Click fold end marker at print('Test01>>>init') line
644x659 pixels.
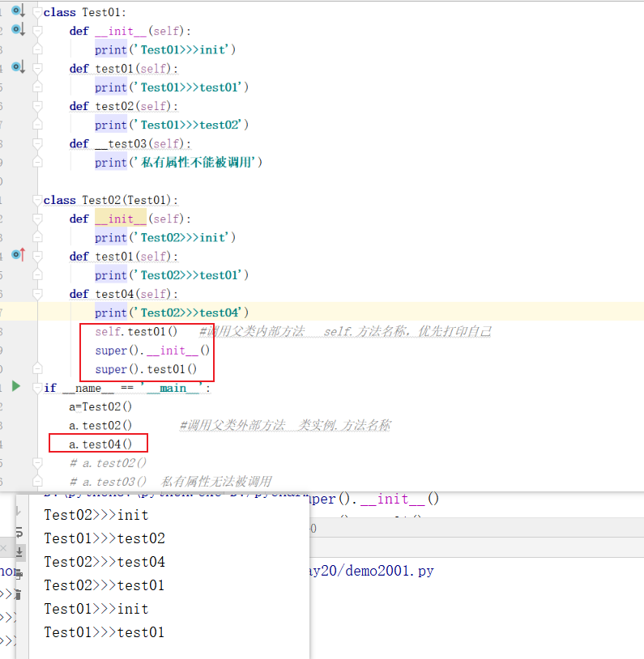[37, 49]
